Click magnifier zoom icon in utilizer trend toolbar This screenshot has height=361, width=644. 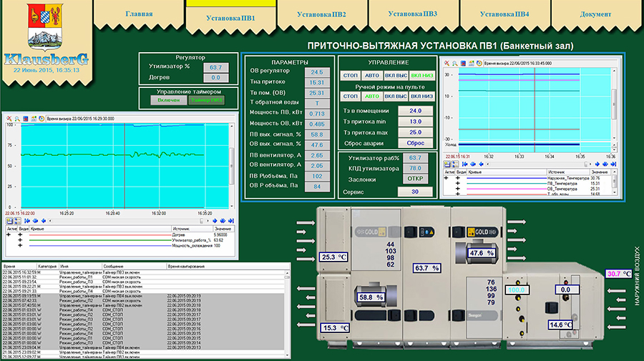(x=17, y=119)
